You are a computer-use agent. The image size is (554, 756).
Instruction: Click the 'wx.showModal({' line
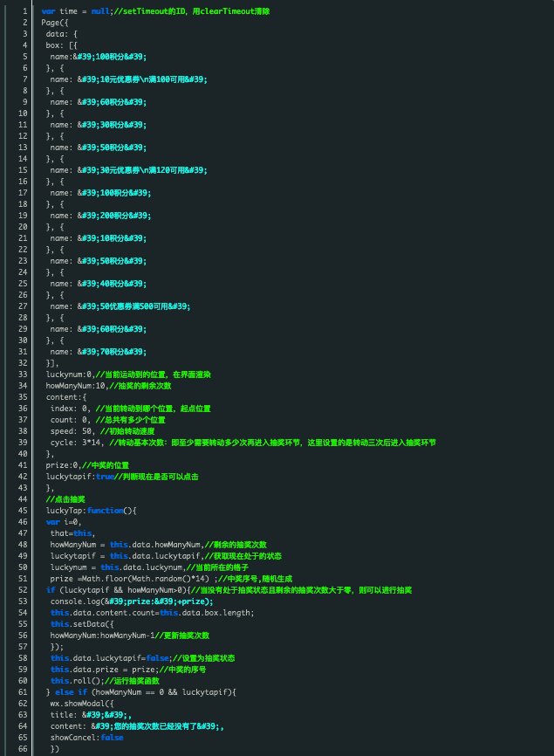(x=82, y=703)
